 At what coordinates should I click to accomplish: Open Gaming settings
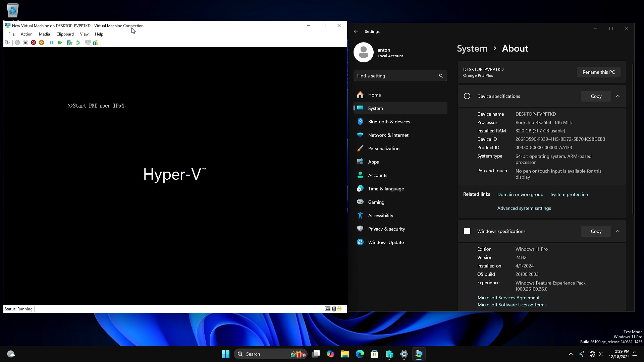click(x=400, y=202)
